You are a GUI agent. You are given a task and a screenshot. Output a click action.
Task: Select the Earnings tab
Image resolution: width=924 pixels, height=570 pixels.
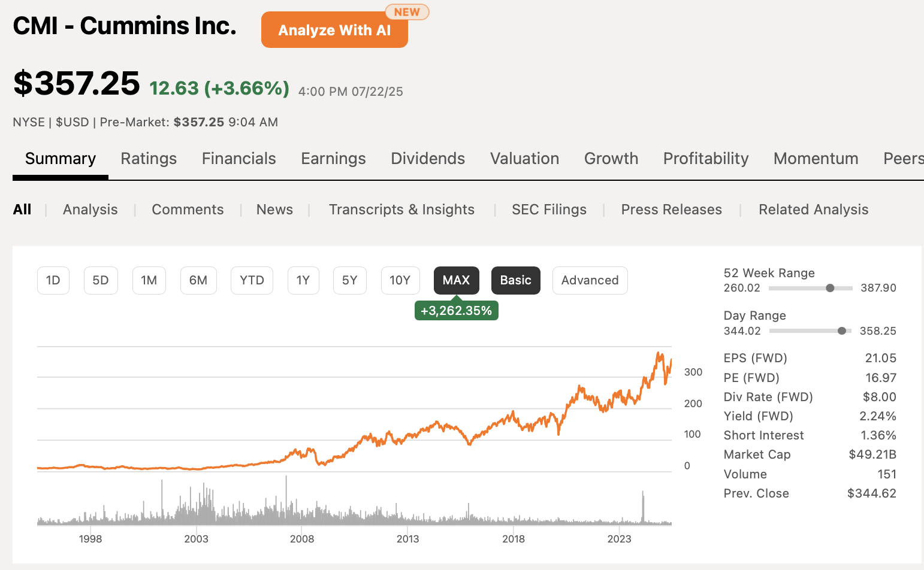tap(333, 158)
